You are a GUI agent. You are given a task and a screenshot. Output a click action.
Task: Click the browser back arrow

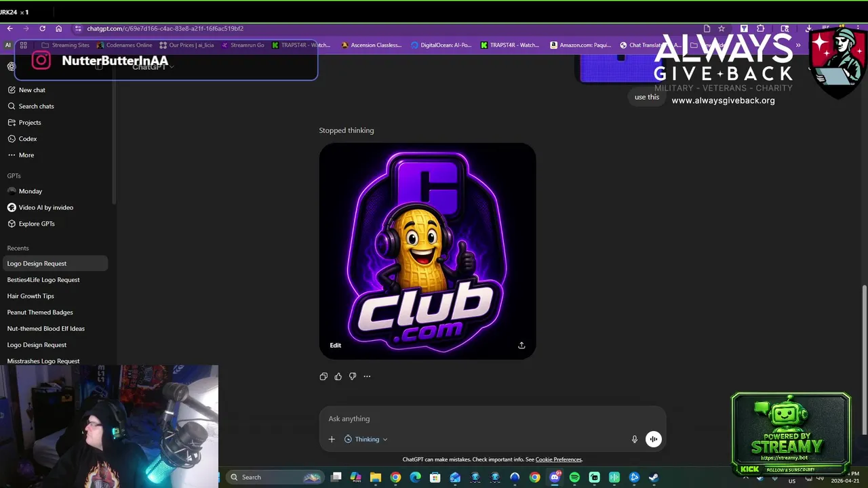[9, 28]
